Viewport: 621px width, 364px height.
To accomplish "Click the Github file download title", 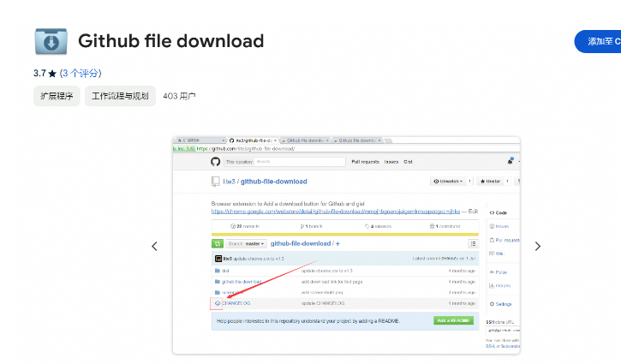I will click(x=170, y=41).
